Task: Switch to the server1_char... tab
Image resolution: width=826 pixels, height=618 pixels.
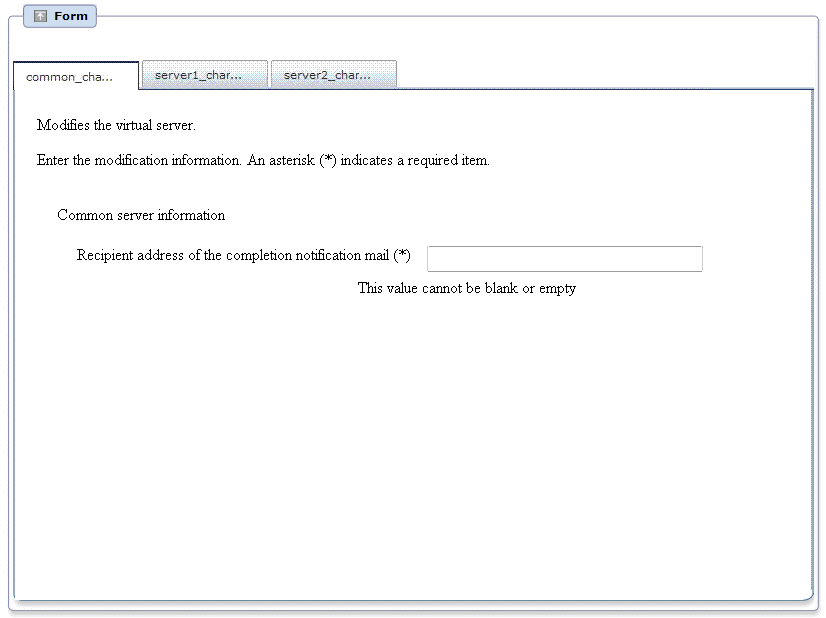Action: tap(205, 75)
